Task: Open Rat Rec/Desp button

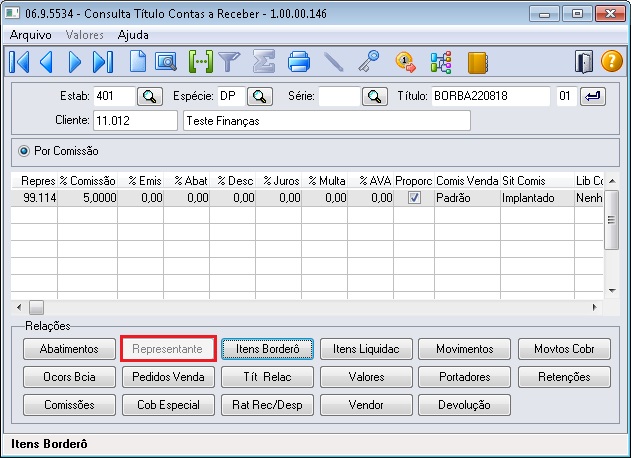Action: click(x=267, y=405)
